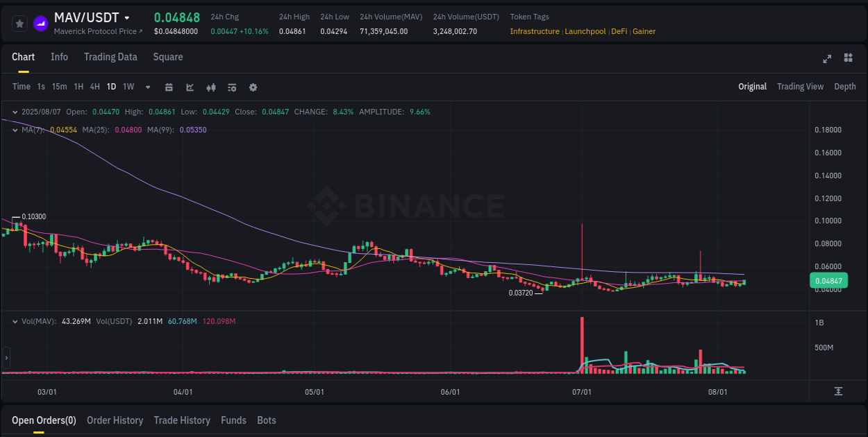
Task: Open the chart widgets layout icon
Action: 848,59
